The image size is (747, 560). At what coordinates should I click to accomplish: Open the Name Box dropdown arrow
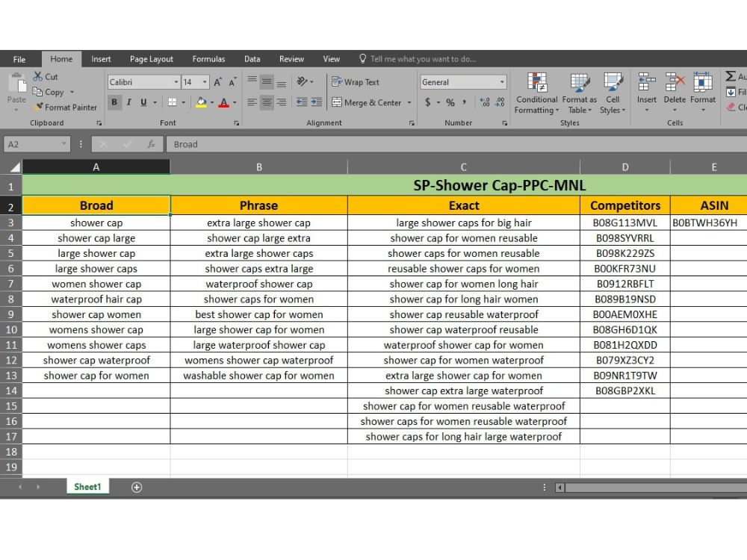coord(63,144)
